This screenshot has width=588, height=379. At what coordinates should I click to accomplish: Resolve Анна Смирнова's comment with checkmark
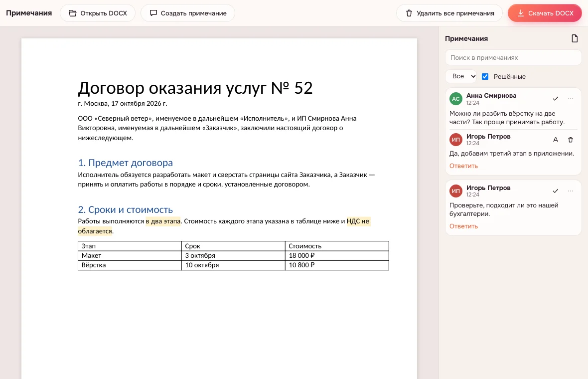click(x=556, y=99)
